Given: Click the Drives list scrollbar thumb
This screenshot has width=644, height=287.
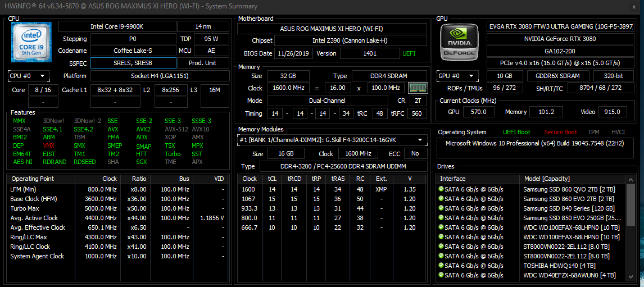Looking at the screenshot, I should [630, 204].
